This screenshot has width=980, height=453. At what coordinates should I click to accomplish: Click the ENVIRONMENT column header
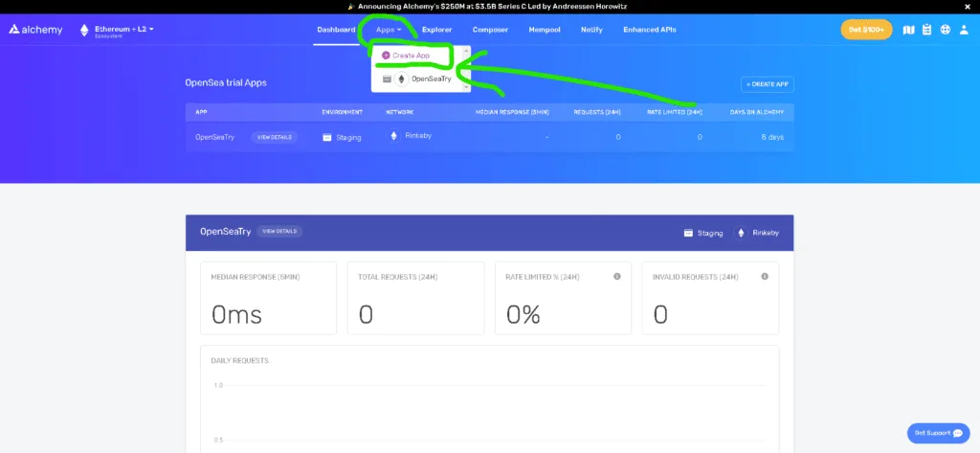tap(342, 112)
